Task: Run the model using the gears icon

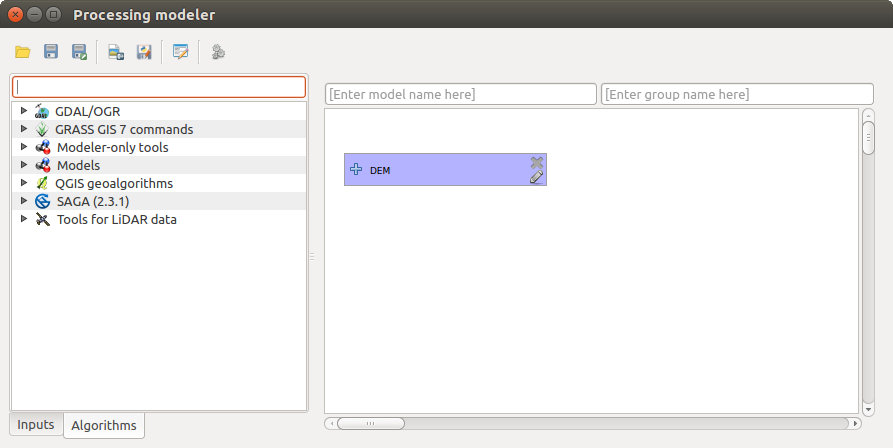Action: [217, 52]
